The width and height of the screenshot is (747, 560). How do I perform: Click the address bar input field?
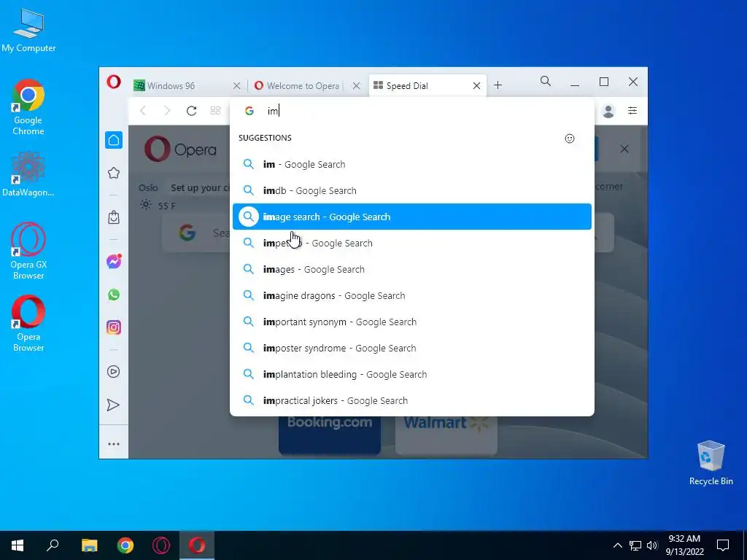click(412, 111)
